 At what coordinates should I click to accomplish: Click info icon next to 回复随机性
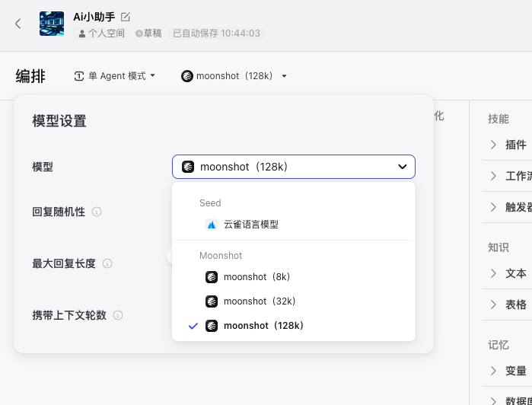[x=97, y=212]
